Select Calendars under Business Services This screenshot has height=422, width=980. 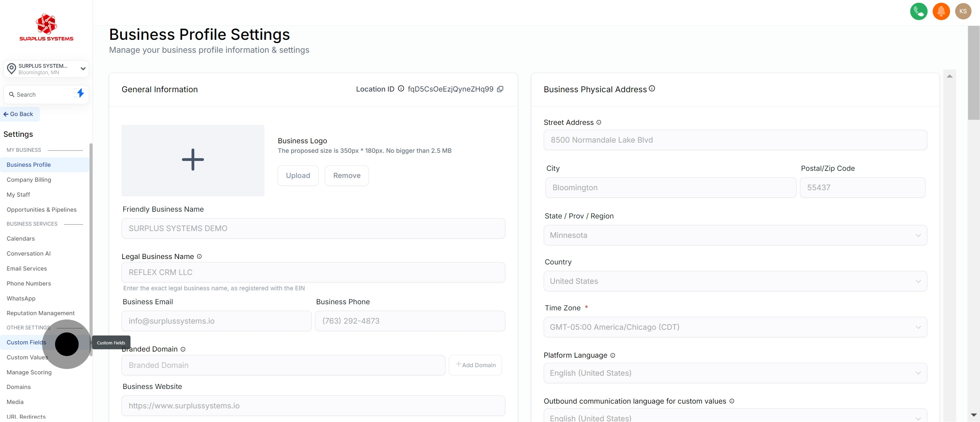(x=20, y=239)
